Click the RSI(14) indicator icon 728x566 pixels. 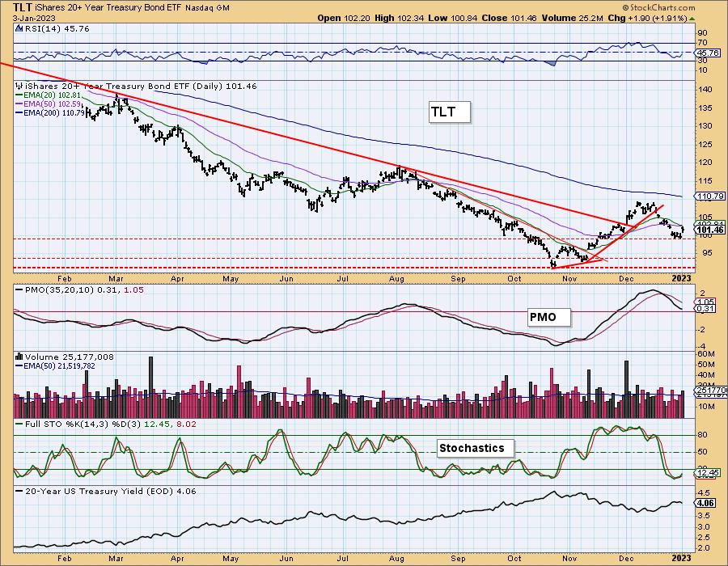(19, 28)
